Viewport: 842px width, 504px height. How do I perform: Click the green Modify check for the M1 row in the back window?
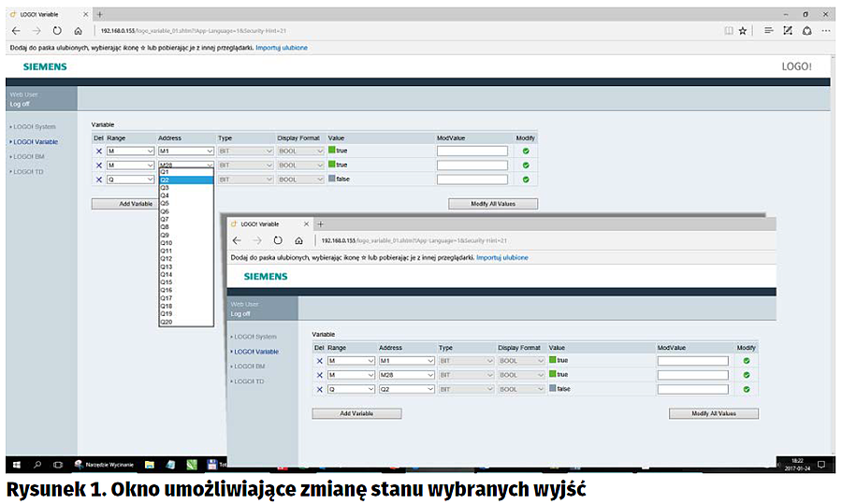click(525, 151)
